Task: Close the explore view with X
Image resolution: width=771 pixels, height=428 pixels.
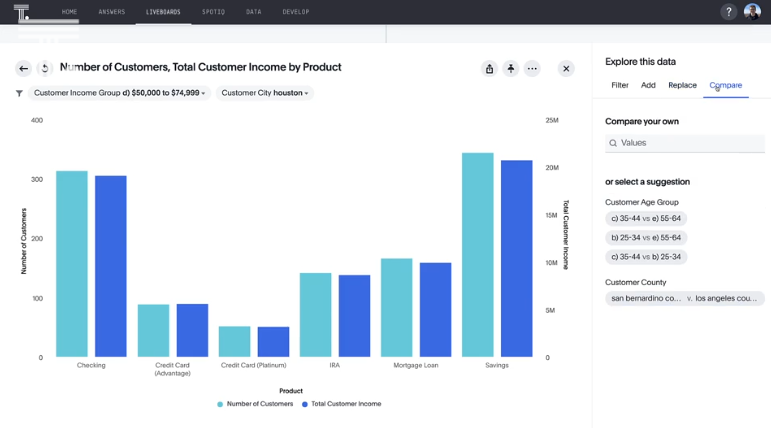Action: coord(566,69)
